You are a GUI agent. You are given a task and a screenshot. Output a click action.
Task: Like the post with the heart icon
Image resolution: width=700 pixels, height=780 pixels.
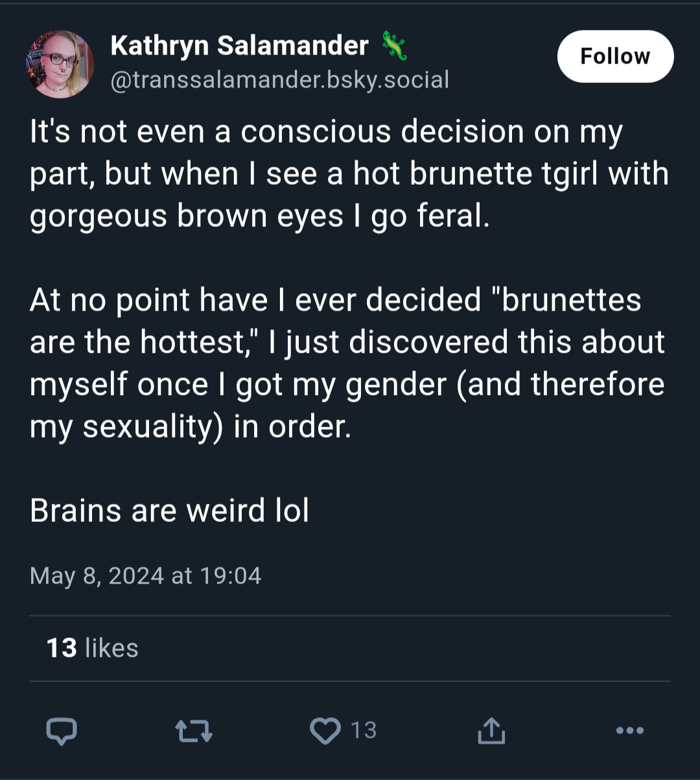325,731
